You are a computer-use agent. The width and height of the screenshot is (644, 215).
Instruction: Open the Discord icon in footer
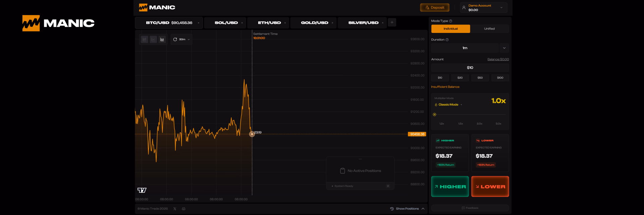[x=183, y=209]
